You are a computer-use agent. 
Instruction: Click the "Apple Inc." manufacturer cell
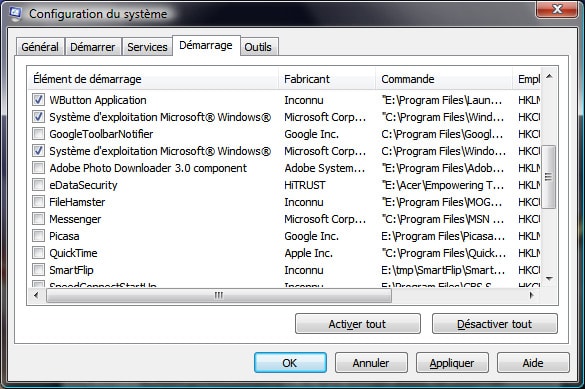coord(309,253)
